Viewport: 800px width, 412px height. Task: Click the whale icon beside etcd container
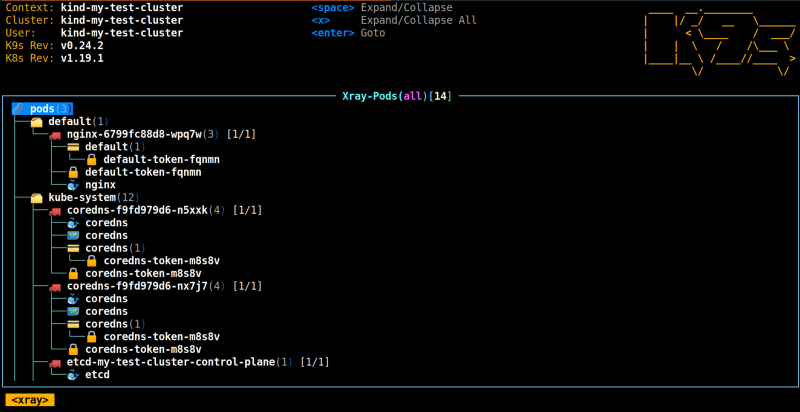(x=73, y=375)
